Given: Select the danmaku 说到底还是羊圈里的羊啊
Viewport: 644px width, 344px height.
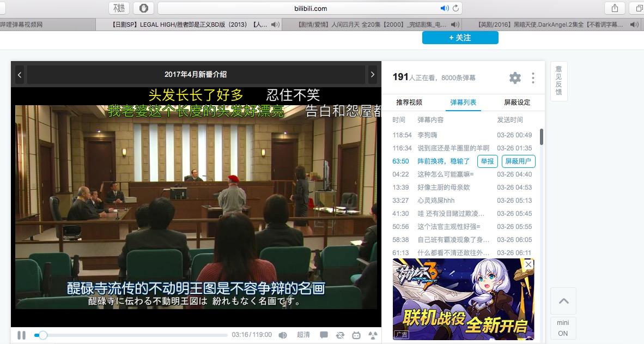Looking at the screenshot, I should [x=463, y=148].
